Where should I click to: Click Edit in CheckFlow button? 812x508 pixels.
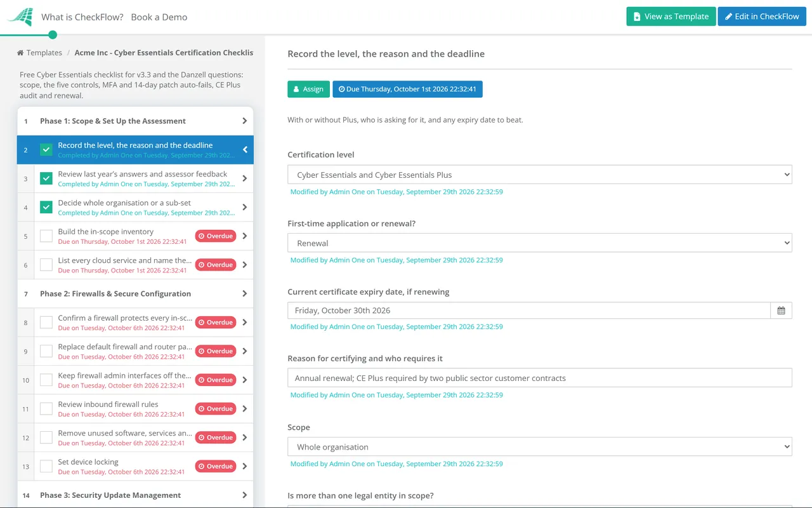[762, 17]
